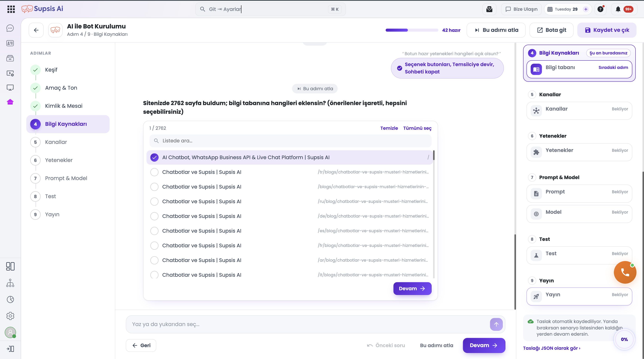Click the Tuesday 29 calendar widget

[x=568, y=9]
